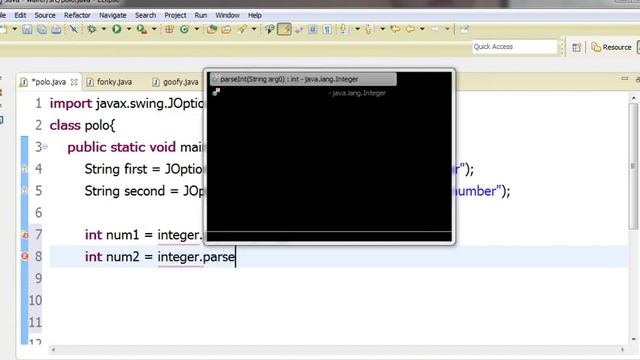This screenshot has height=360, width=640.
Task: Click the class polo code line
Action: [82, 125]
